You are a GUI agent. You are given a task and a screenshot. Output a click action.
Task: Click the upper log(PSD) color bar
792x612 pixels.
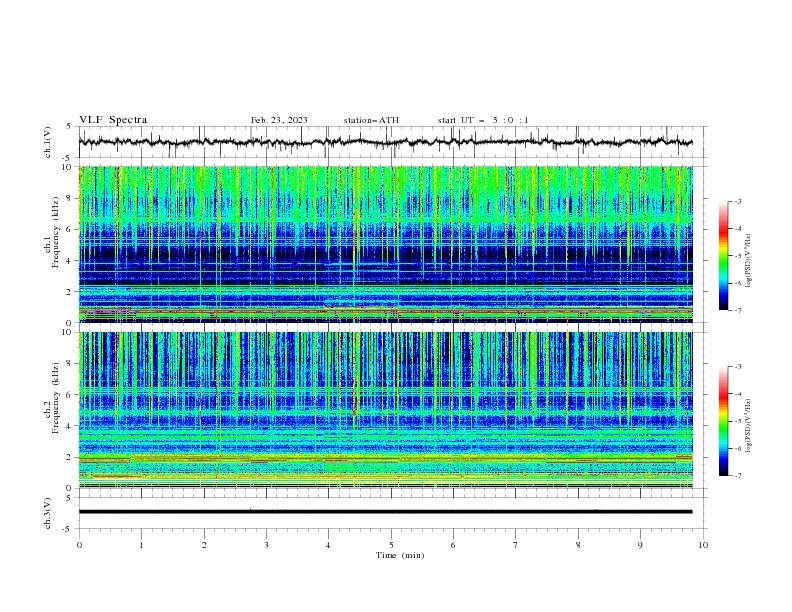click(724, 255)
